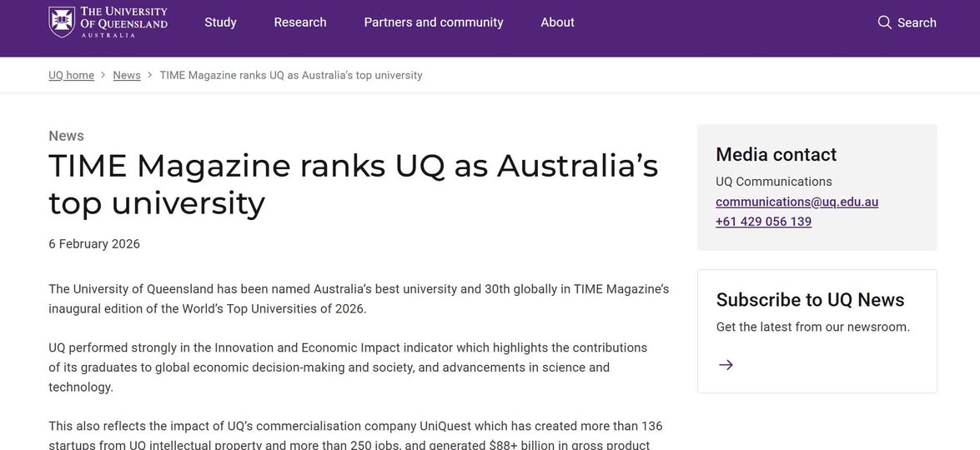Click the Media contact heading

pyautogui.click(x=776, y=154)
